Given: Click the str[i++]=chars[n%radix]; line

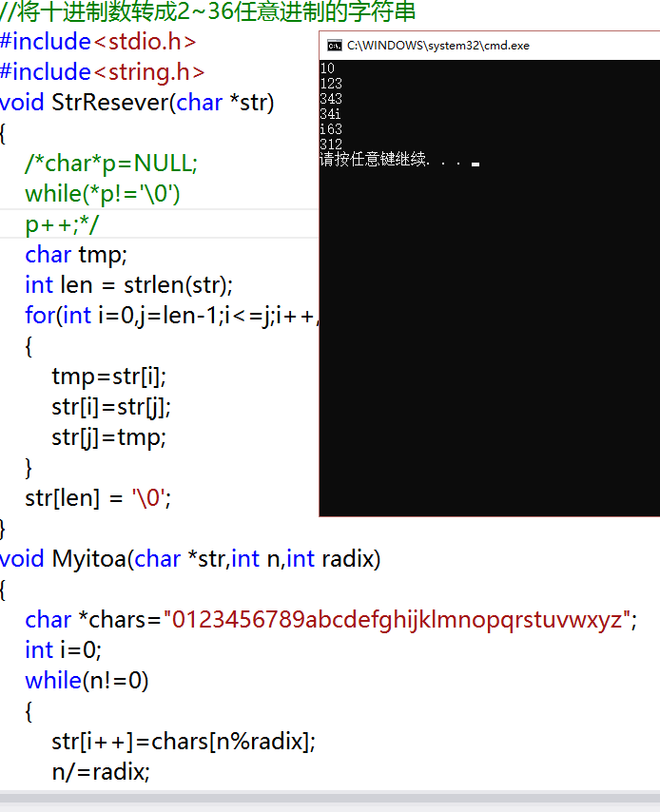Looking at the screenshot, I should tap(184, 742).
